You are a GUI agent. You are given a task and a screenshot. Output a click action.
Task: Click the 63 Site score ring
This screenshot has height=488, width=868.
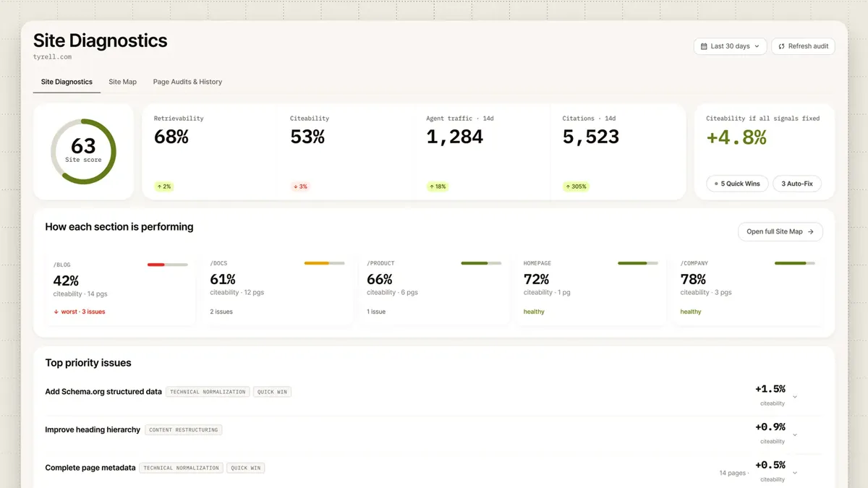pyautogui.click(x=83, y=151)
